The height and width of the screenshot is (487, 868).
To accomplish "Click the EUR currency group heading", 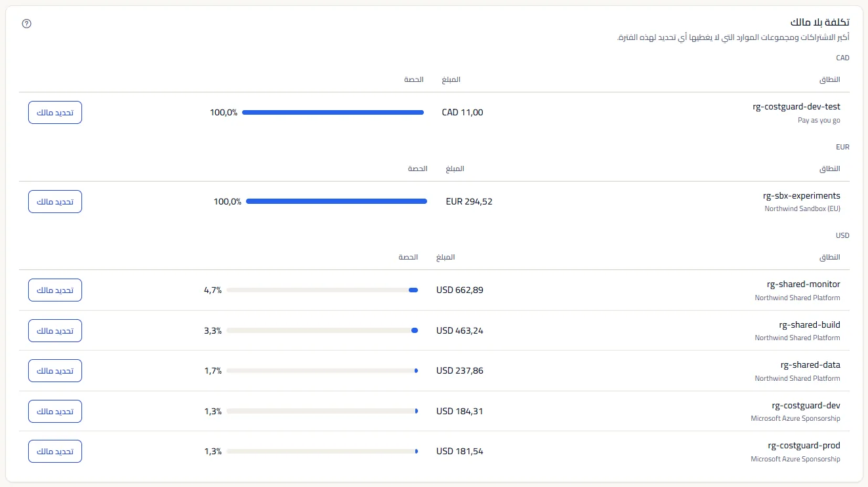I will tap(843, 147).
